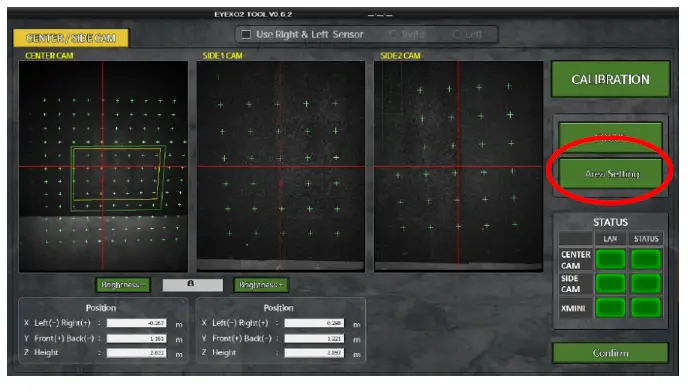Start calibration with the CALIBRATION button
The width and height of the screenshot is (689, 392).
[610, 79]
